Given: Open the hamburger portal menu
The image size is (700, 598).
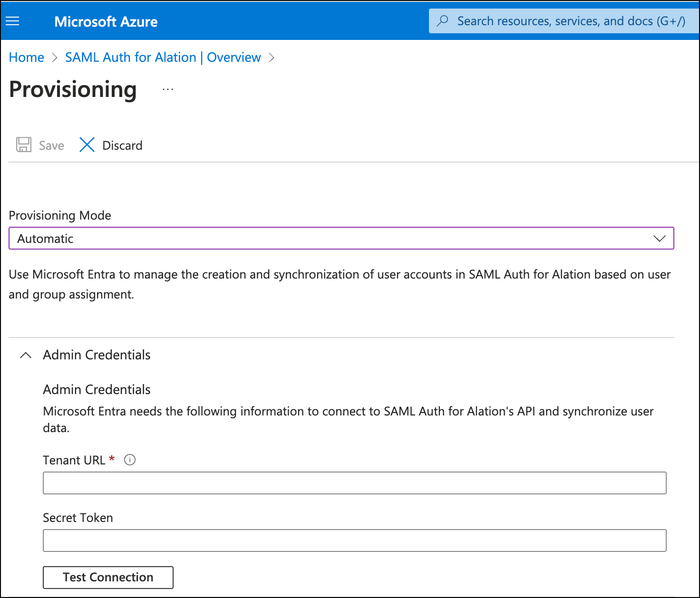Looking at the screenshot, I should tap(12, 21).
